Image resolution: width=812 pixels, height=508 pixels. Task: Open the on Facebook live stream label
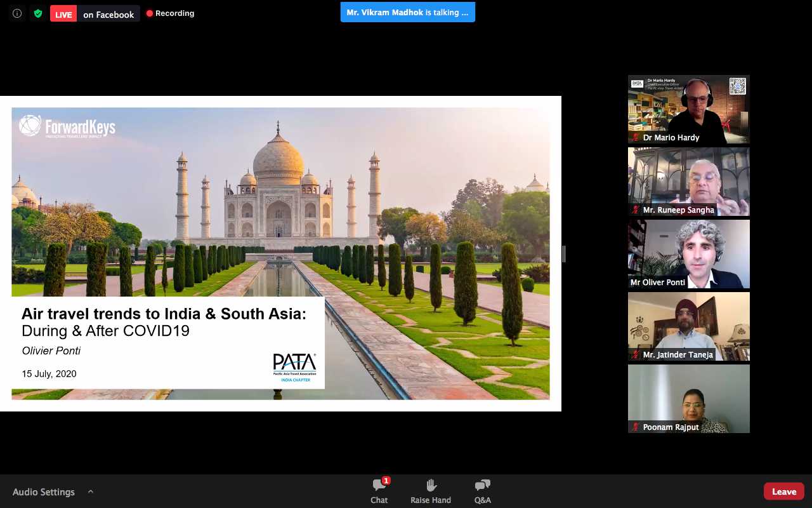tap(108, 14)
